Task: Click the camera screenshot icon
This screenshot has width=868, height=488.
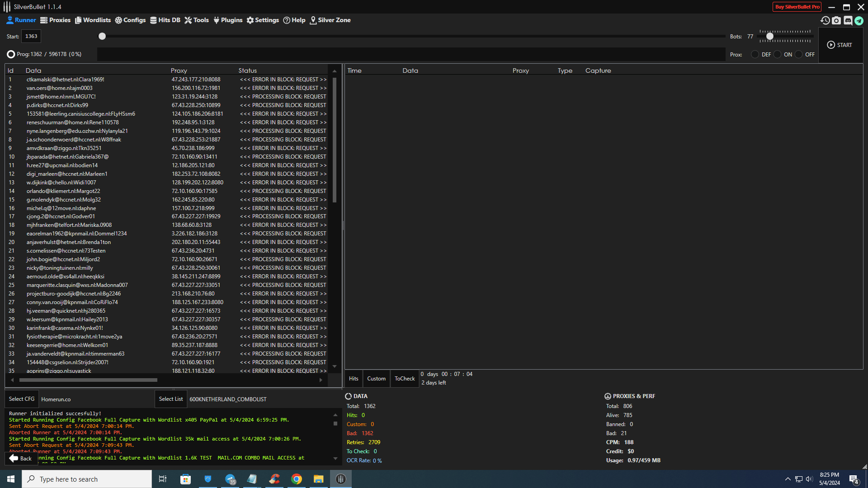Action: 836,20
